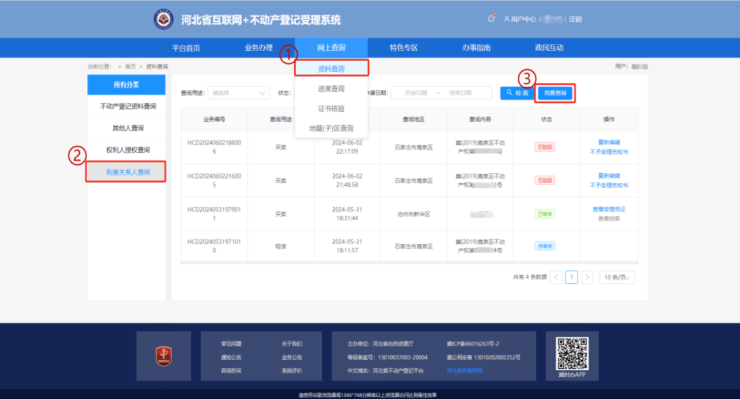Screen dimensions: 740x399
Task: Click 重新编辑 for HCD20240602216005
Action: coord(609,176)
